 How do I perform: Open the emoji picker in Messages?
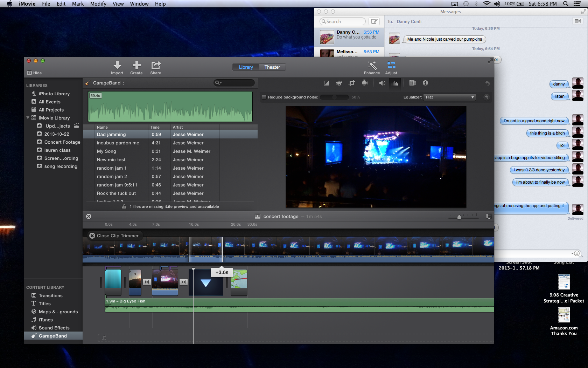(577, 253)
